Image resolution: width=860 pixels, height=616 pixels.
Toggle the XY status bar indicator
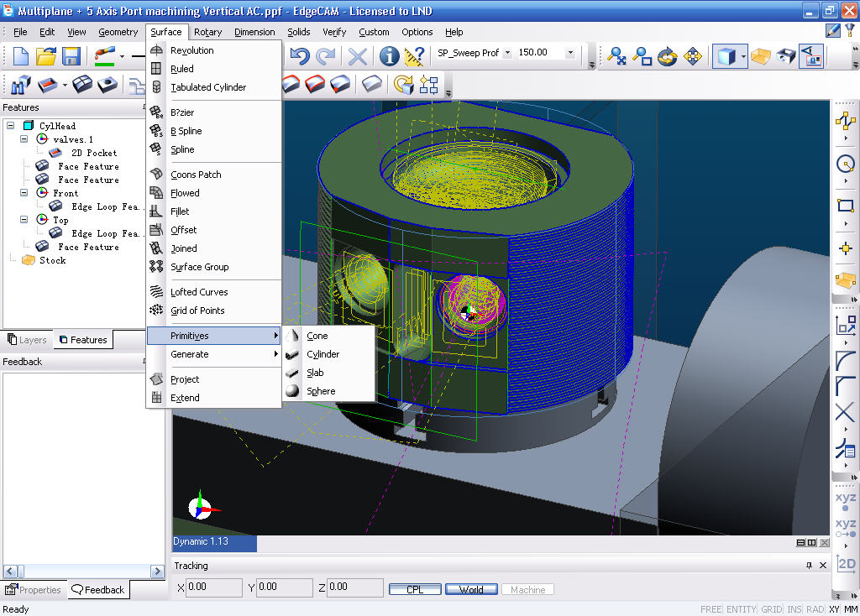(x=834, y=609)
